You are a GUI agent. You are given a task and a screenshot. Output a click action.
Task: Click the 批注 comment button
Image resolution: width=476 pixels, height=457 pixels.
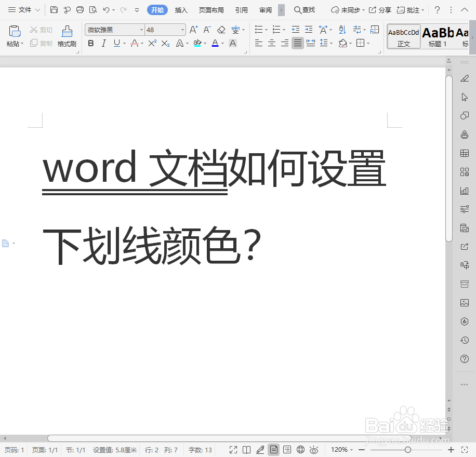[x=411, y=10]
